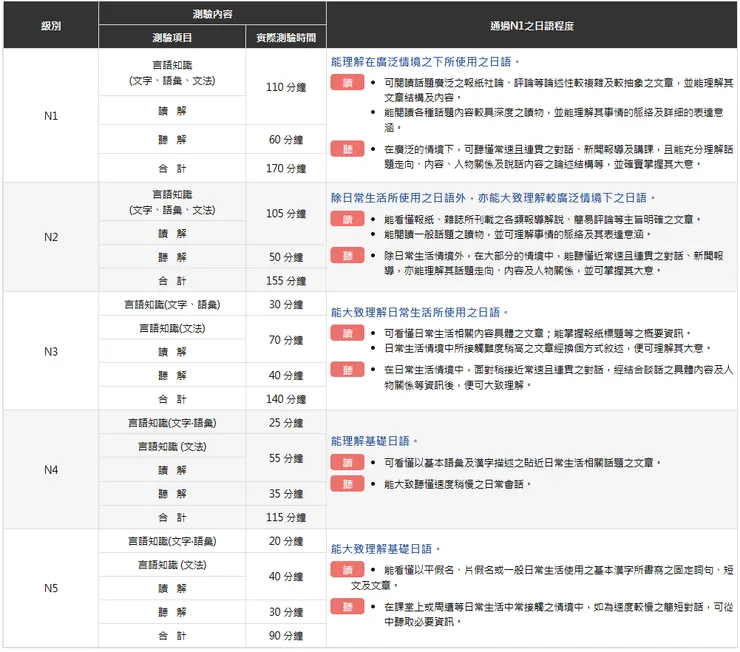
Task: Click the 聽解 item in the N1 row
Action: tap(172, 140)
